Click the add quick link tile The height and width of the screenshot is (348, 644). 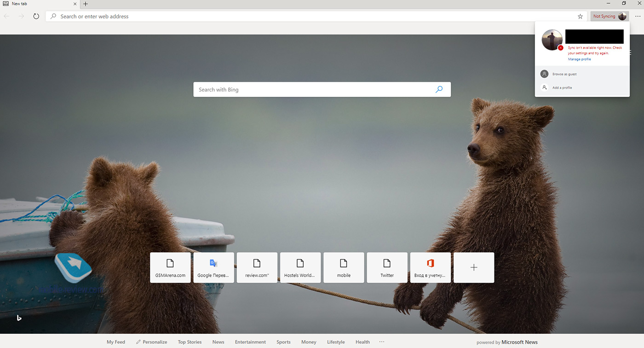pos(474,267)
